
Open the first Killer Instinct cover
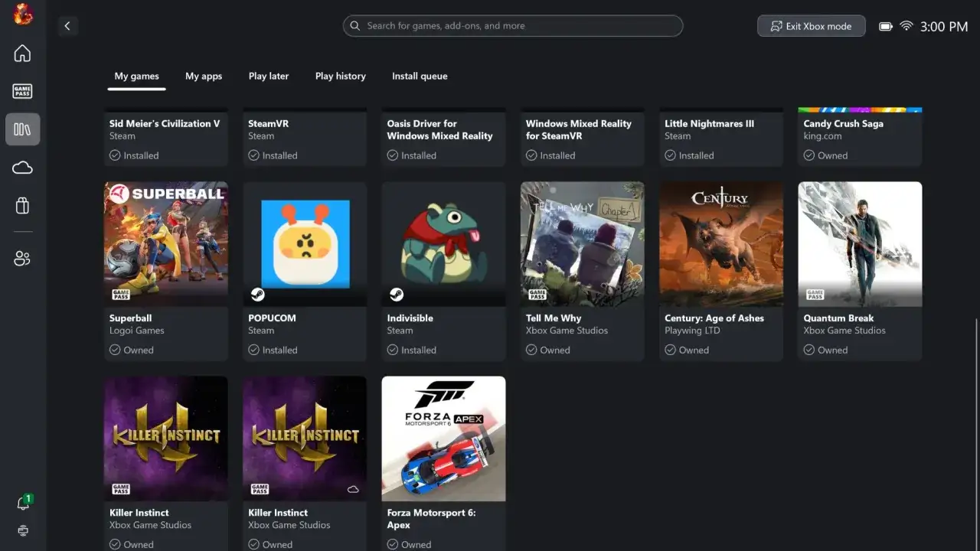pos(166,439)
